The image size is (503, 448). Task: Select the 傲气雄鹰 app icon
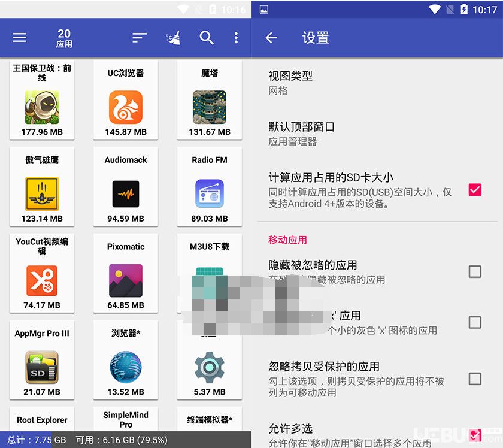point(42,194)
